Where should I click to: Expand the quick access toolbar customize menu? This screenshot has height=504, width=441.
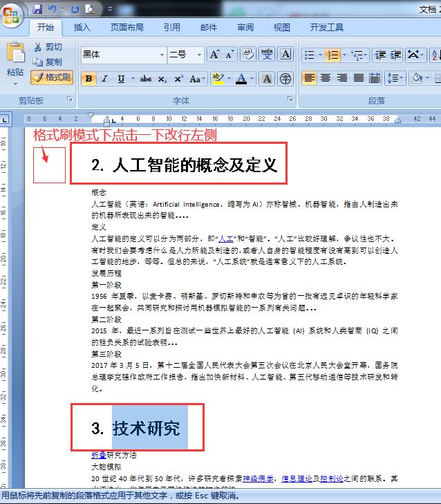(x=111, y=9)
